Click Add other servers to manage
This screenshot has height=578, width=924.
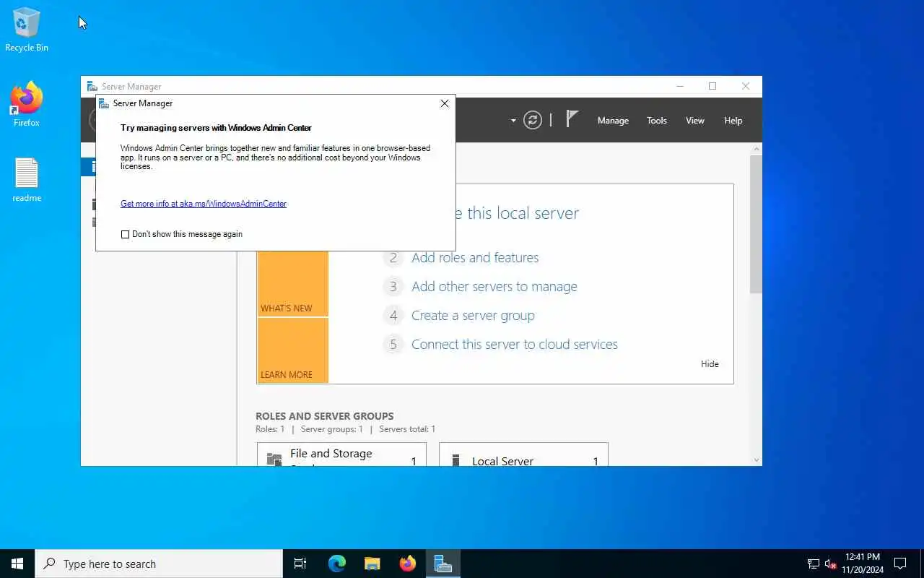(x=494, y=287)
